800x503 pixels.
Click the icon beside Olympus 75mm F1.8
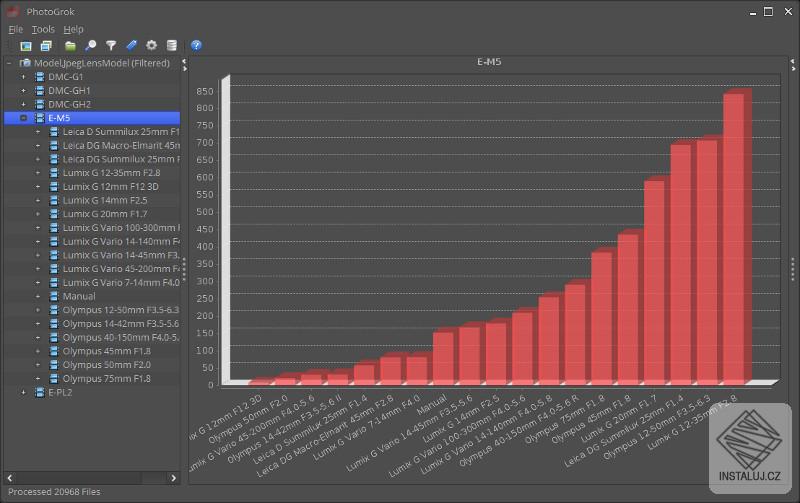click(x=54, y=379)
